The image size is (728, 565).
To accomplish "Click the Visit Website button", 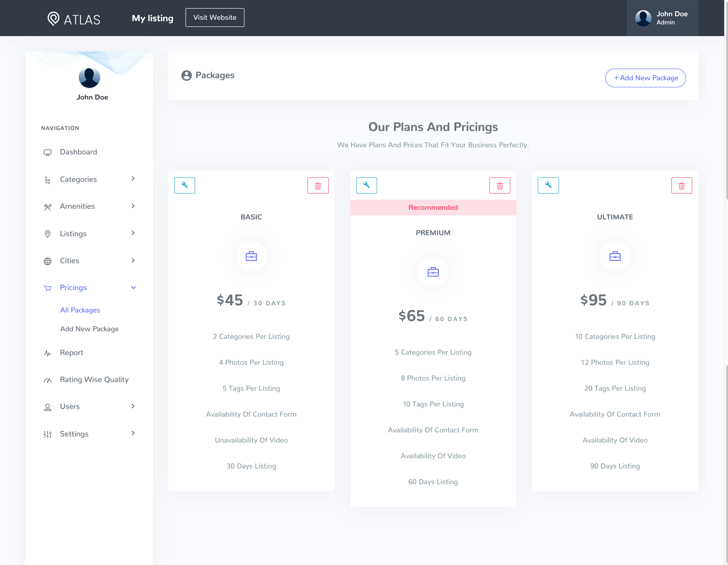I will pyautogui.click(x=215, y=18).
